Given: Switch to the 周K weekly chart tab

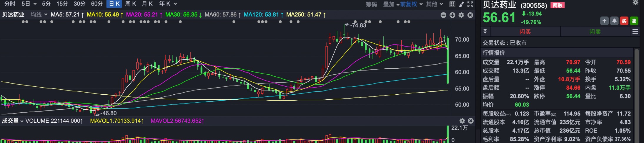Looking at the screenshot, I should [x=130, y=4].
